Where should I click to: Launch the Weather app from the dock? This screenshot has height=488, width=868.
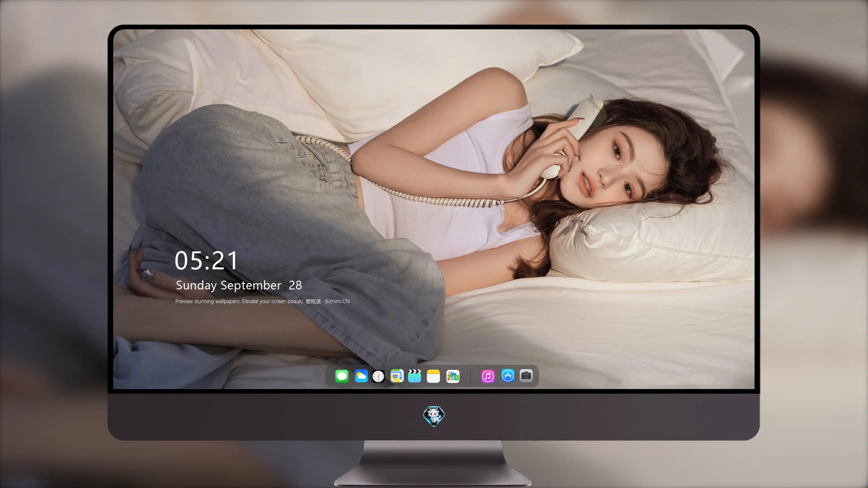pyautogui.click(x=361, y=376)
